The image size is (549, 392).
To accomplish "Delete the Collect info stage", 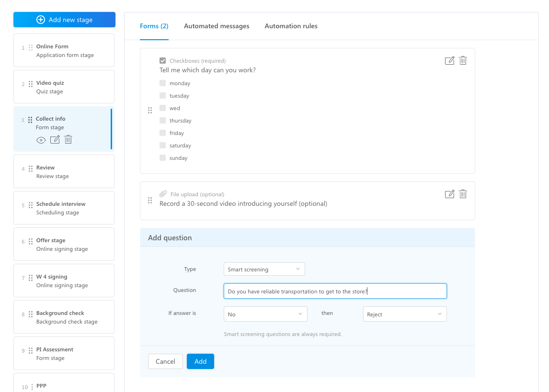I will tap(69, 140).
